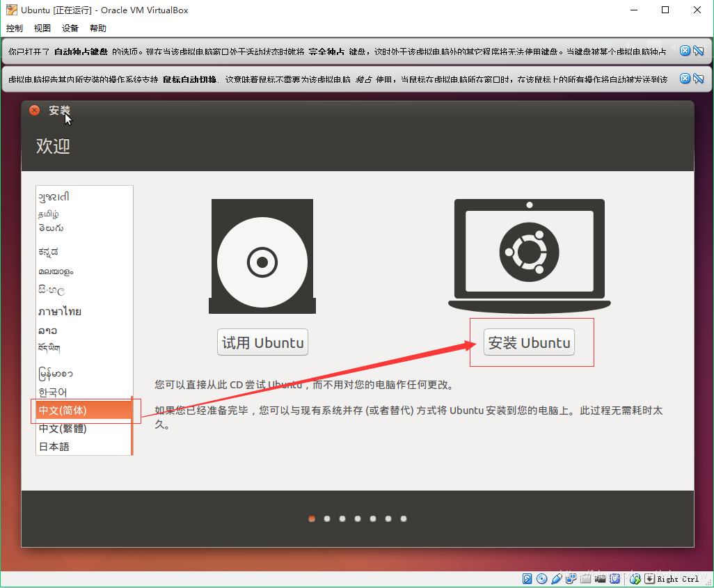Click the CPU virtualization status icon

click(x=614, y=578)
